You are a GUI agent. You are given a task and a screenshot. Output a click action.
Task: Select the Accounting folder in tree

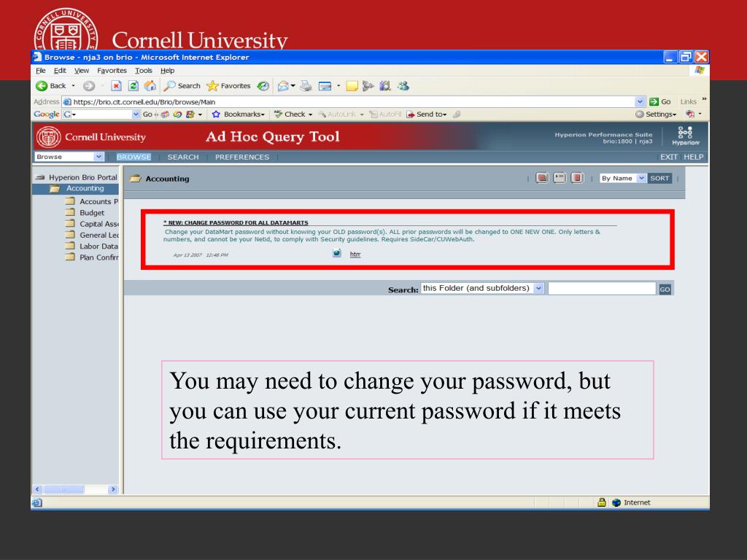click(x=85, y=189)
